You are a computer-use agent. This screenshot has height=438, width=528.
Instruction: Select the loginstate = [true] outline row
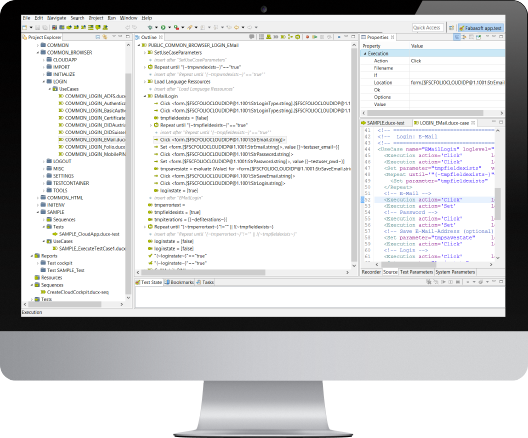point(176,191)
